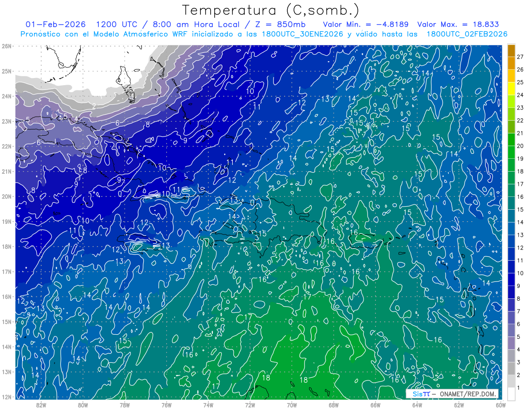Click color scale value 1
Screen dimensions: 532x411
point(519,388)
